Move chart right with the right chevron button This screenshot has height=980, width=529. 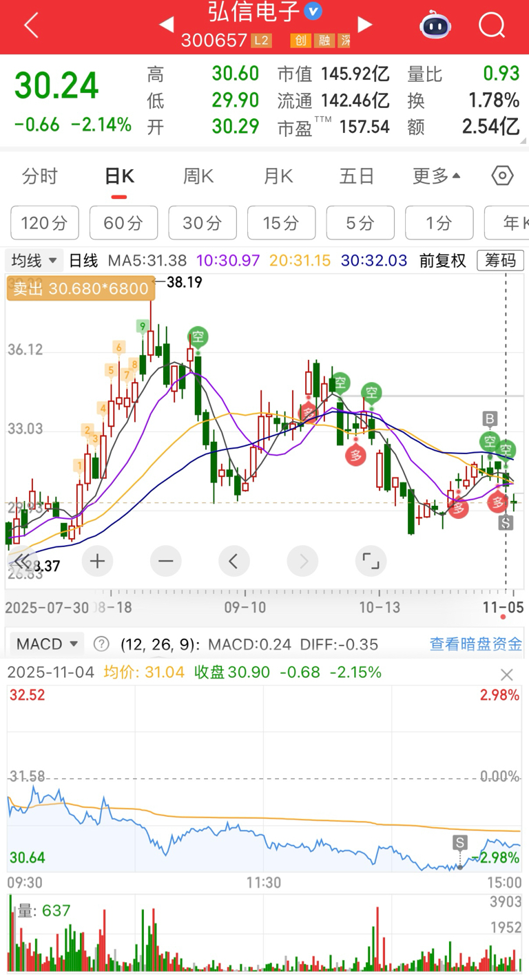point(302,561)
